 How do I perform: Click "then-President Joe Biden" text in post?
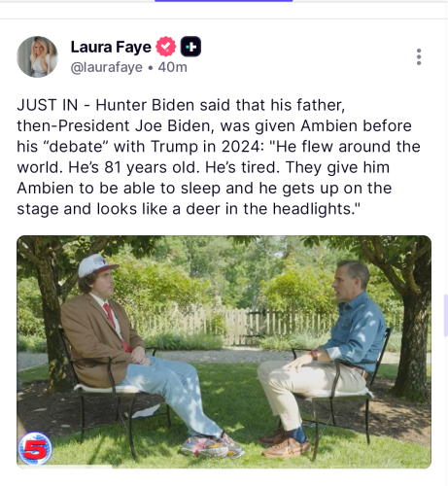[116, 126]
